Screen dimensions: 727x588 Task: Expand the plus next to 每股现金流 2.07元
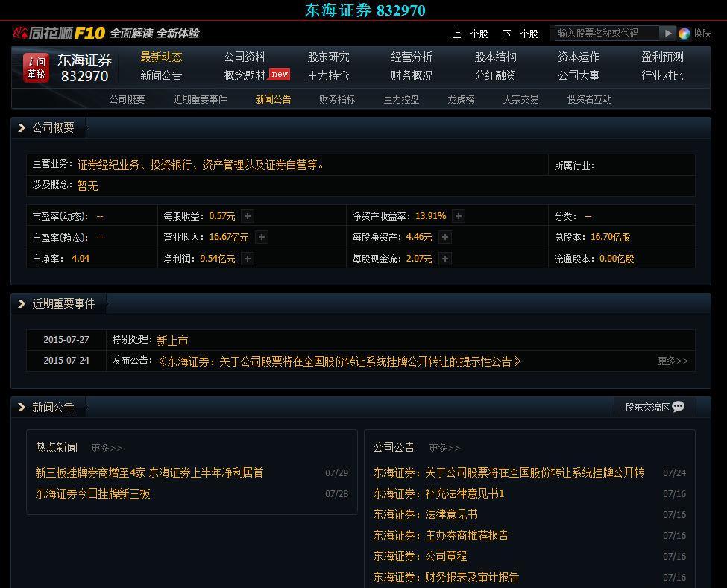tap(445, 259)
